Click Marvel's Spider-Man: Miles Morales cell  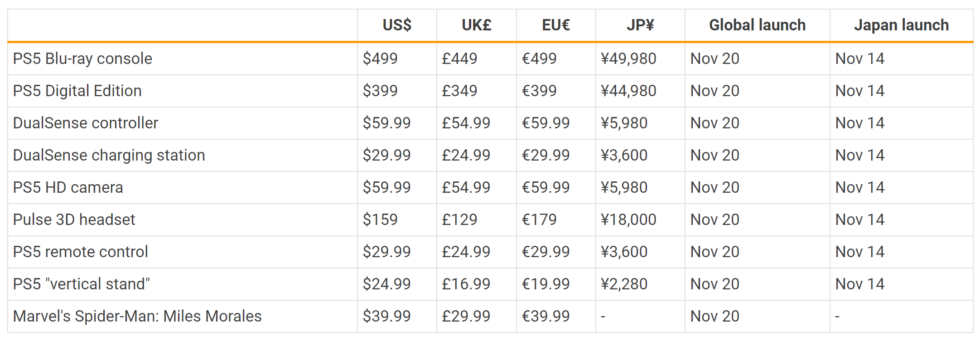point(183,317)
